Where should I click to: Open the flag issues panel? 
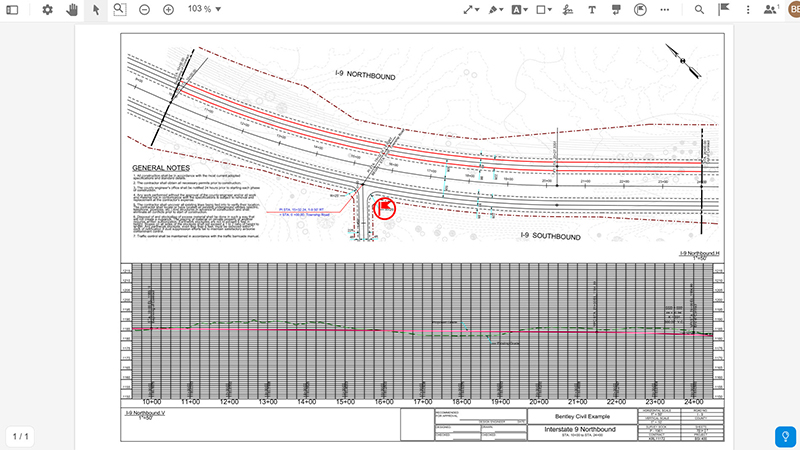724,10
